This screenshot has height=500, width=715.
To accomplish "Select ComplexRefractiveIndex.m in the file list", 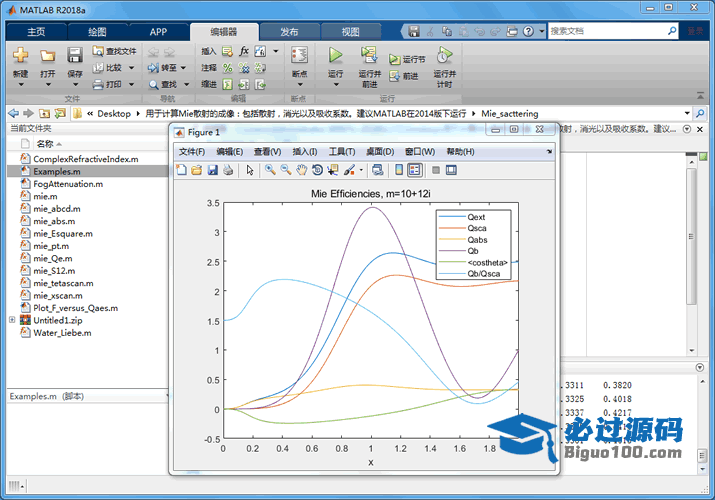I will [88, 159].
